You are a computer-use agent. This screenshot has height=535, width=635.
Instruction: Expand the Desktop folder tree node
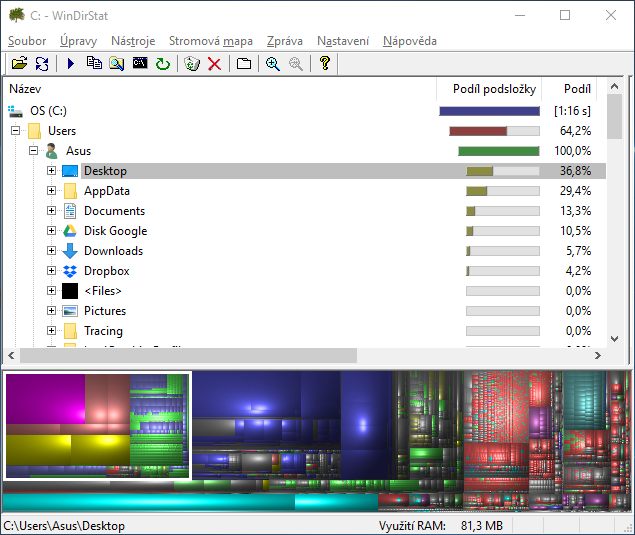52,171
